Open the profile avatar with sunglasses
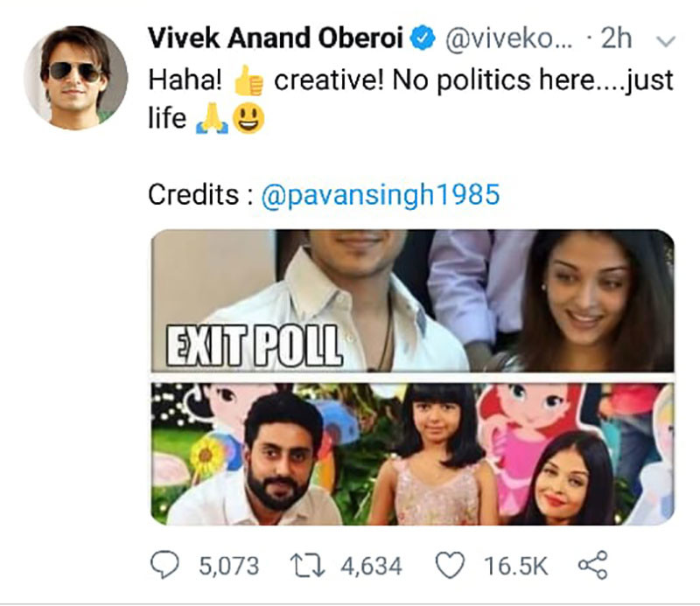The width and height of the screenshot is (700, 606). point(75,78)
